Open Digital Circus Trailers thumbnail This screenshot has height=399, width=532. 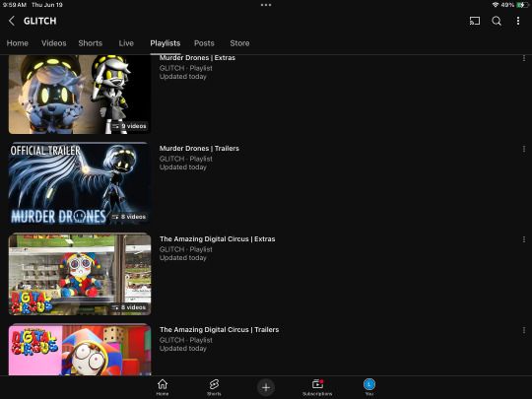(80, 350)
